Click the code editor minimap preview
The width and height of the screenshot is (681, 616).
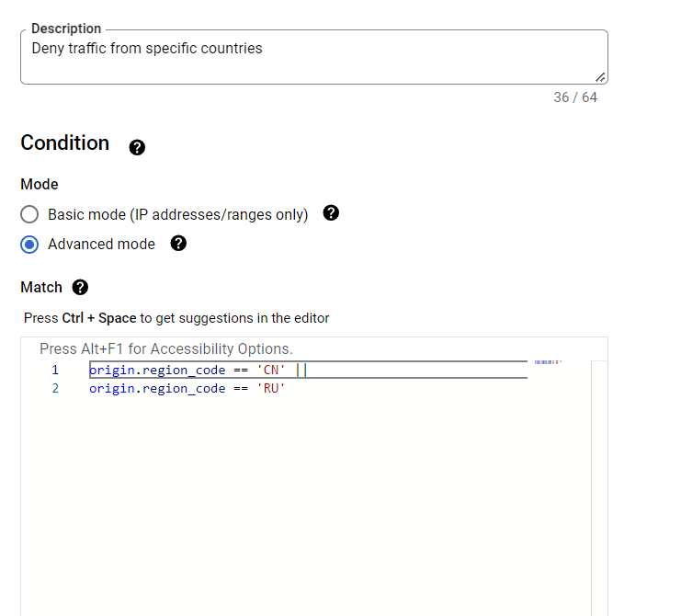click(x=548, y=363)
